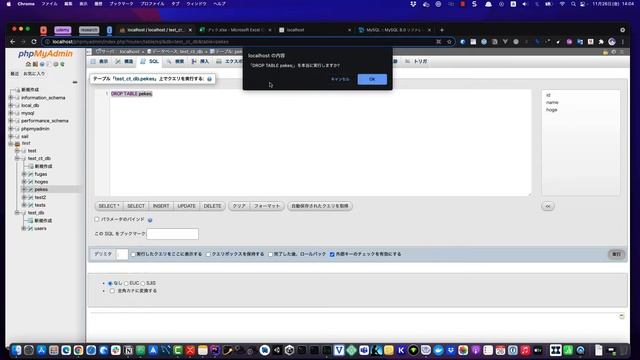The width and height of the screenshot is (640, 360).
Task: Open a new Chrome tab with plus
Action: pyautogui.click(x=442, y=30)
